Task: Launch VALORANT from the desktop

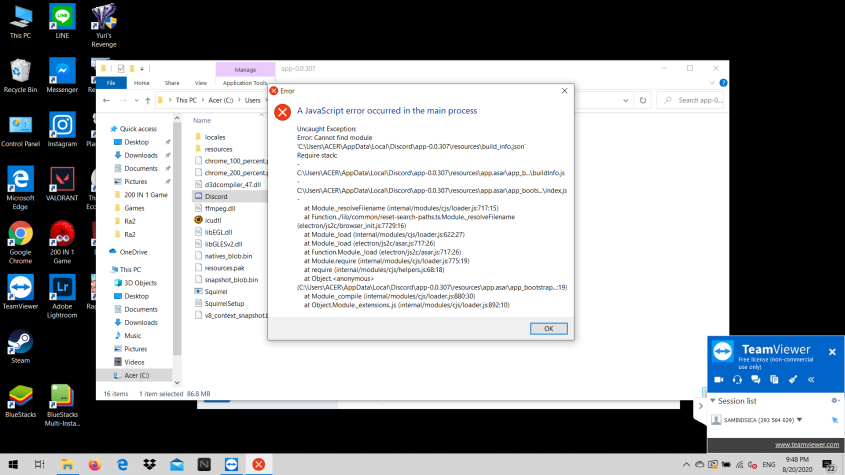Action: [62, 184]
